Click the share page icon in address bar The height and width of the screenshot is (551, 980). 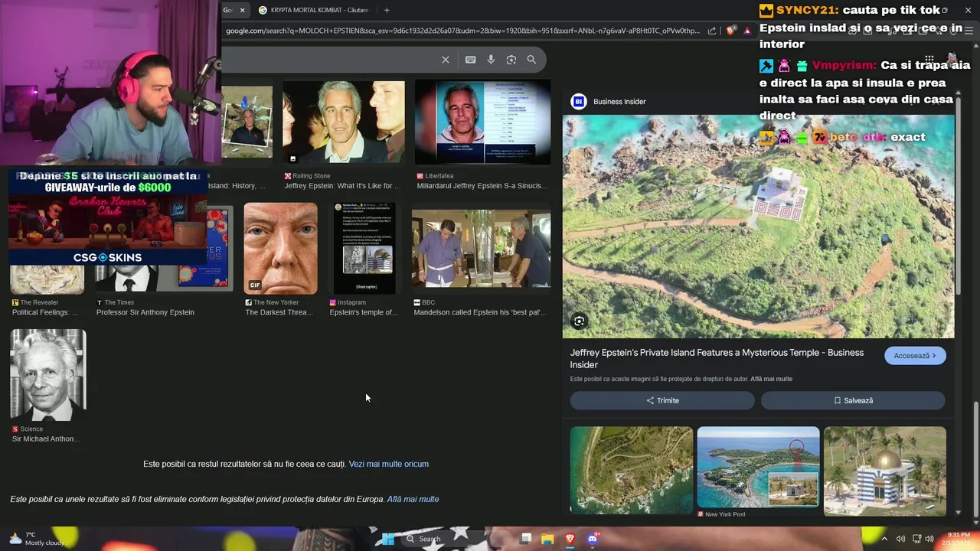coord(712,31)
